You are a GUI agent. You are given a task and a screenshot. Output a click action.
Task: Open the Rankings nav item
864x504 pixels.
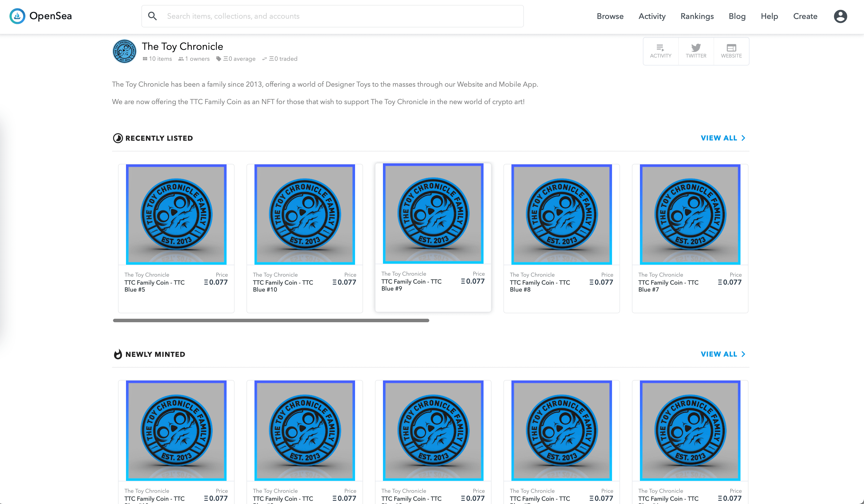point(697,16)
